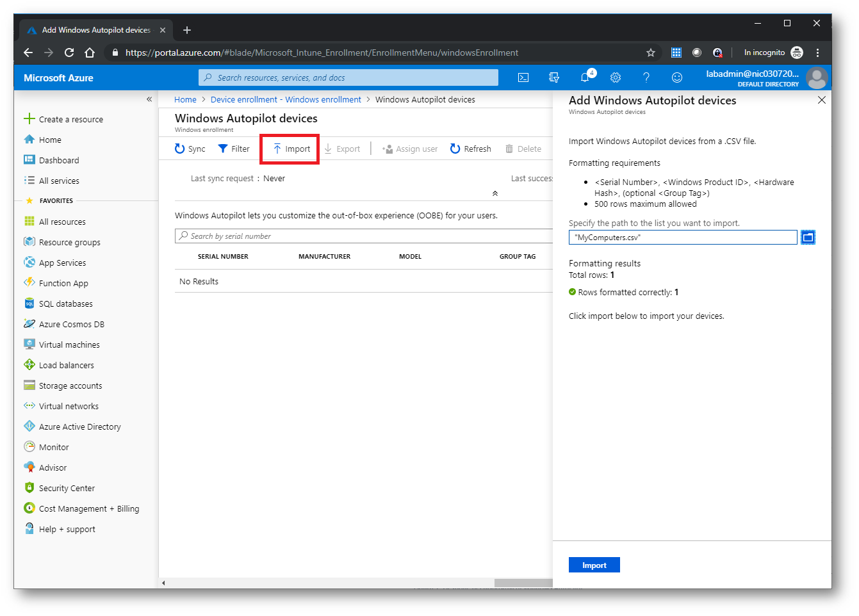The height and width of the screenshot is (616, 859).
Task: Open Virtual machines favorite
Action: (x=62, y=344)
